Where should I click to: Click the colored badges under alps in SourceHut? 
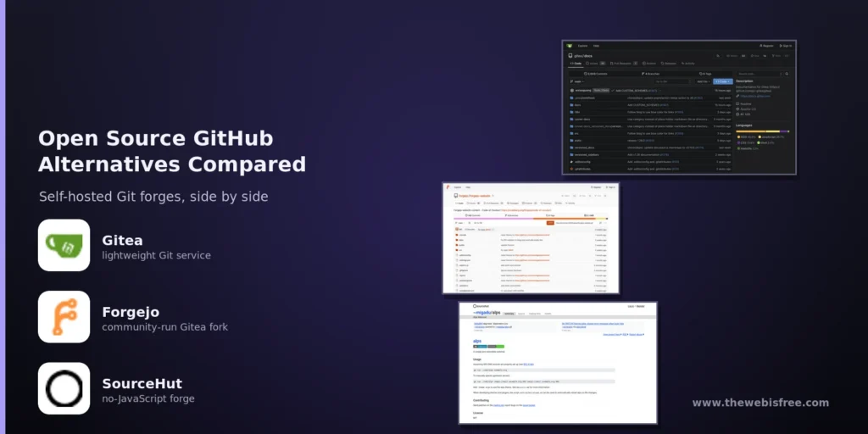(x=489, y=347)
